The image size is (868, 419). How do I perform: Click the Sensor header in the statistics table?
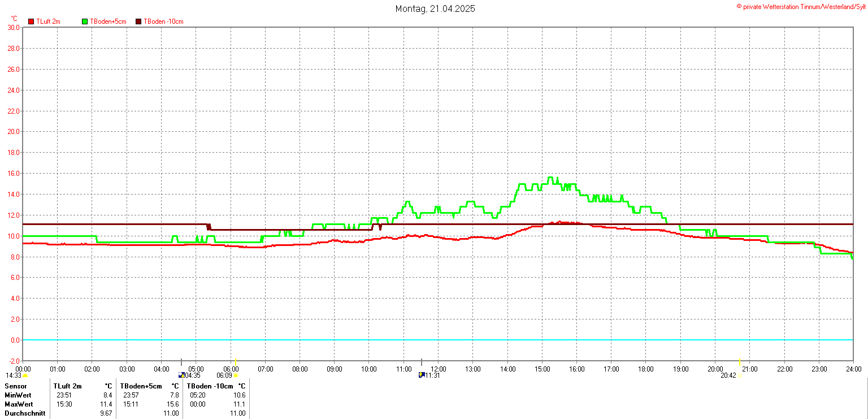pyautogui.click(x=15, y=386)
